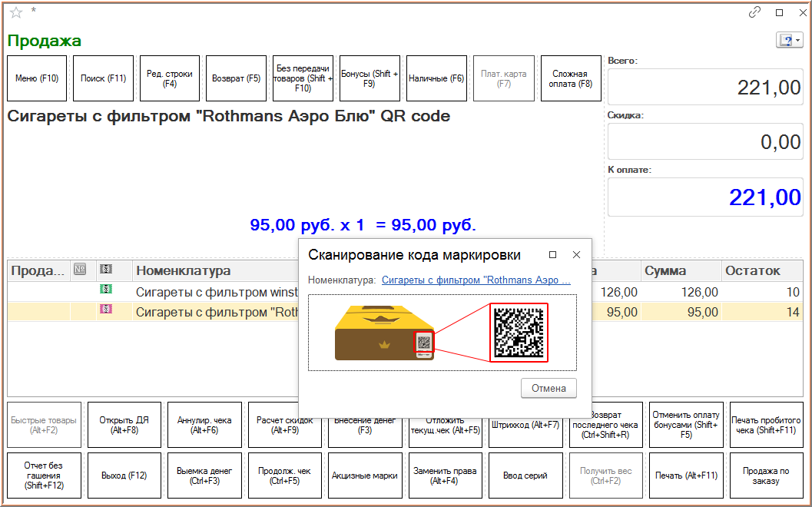Viewport: 812px width, 507px height.
Task: Click the favorites star icon
Action: 15,12
